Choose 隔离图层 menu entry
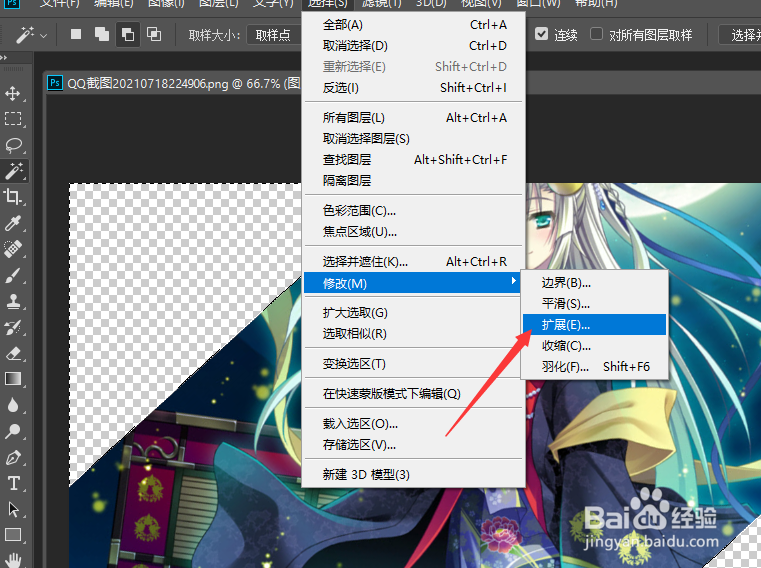Image resolution: width=761 pixels, height=568 pixels. [x=414, y=181]
